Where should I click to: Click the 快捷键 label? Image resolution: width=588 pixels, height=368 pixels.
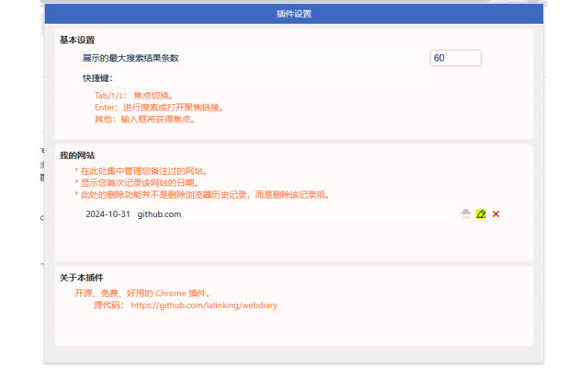tap(97, 78)
